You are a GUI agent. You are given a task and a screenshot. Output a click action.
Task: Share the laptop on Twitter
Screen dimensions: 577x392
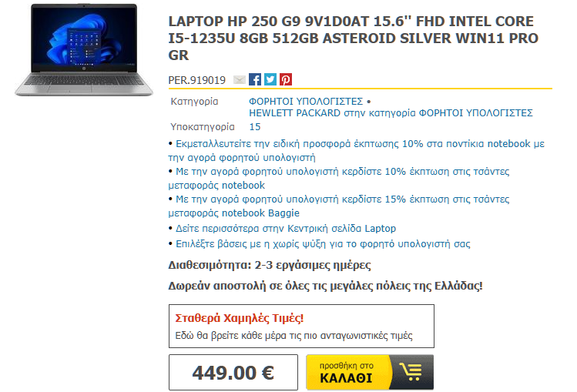[x=270, y=79]
